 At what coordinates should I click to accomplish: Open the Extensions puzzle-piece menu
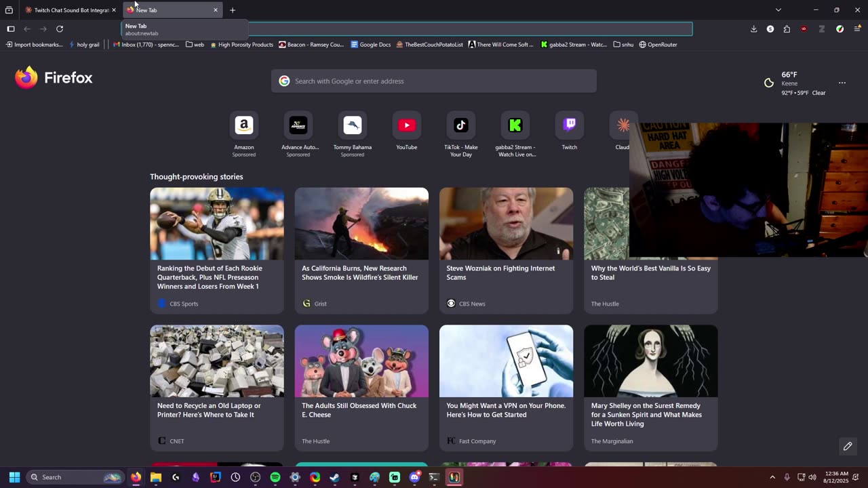click(x=787, y=29)
